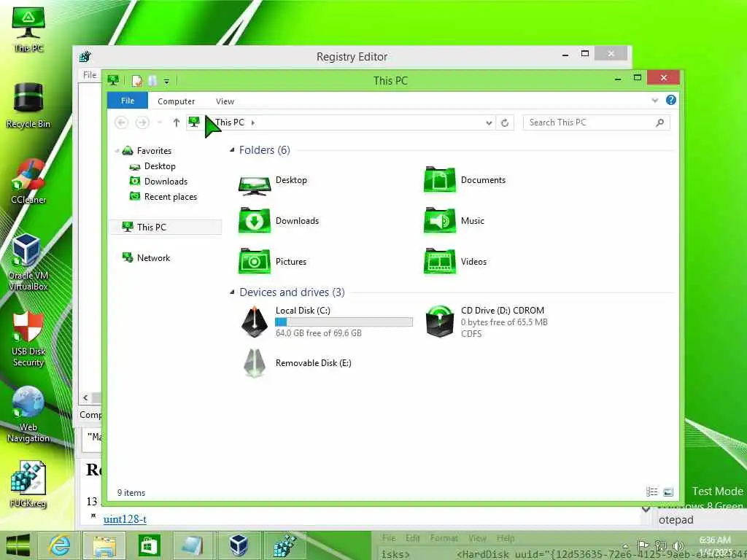Click the Windows Start button
This screenshot has height=560, width=747.
coord(18,545)
